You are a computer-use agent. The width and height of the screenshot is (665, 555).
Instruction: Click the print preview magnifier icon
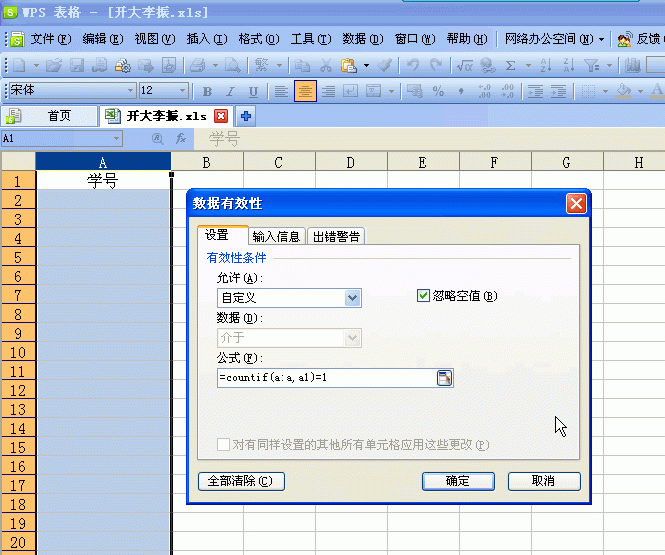(x=232, y=65)
